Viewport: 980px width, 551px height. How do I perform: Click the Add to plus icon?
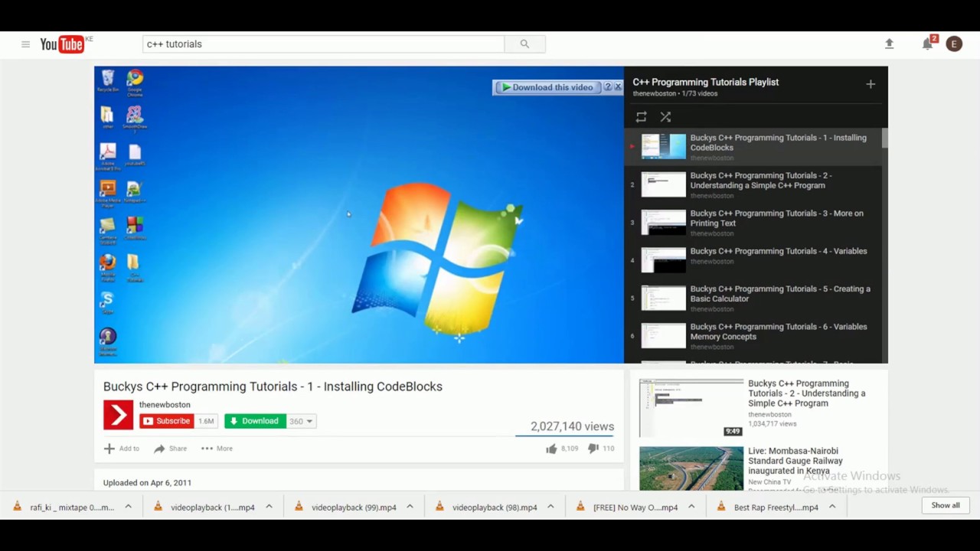pos(109,448)
